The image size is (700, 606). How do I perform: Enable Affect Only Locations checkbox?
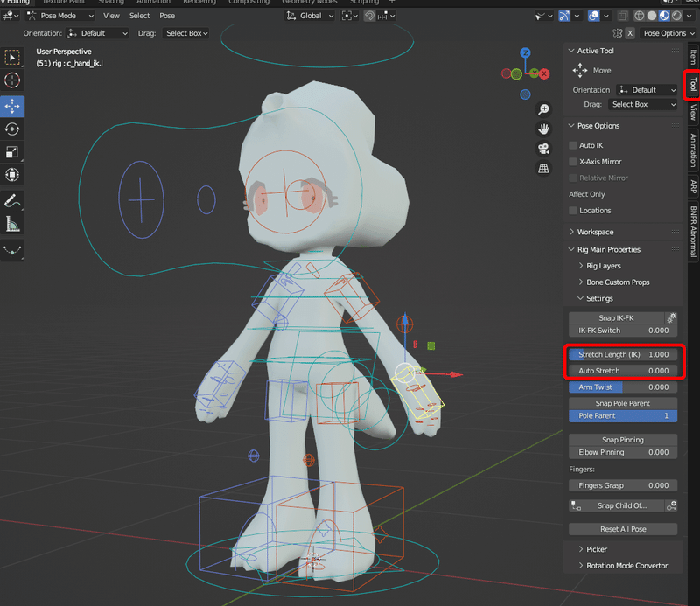point(573,211)
